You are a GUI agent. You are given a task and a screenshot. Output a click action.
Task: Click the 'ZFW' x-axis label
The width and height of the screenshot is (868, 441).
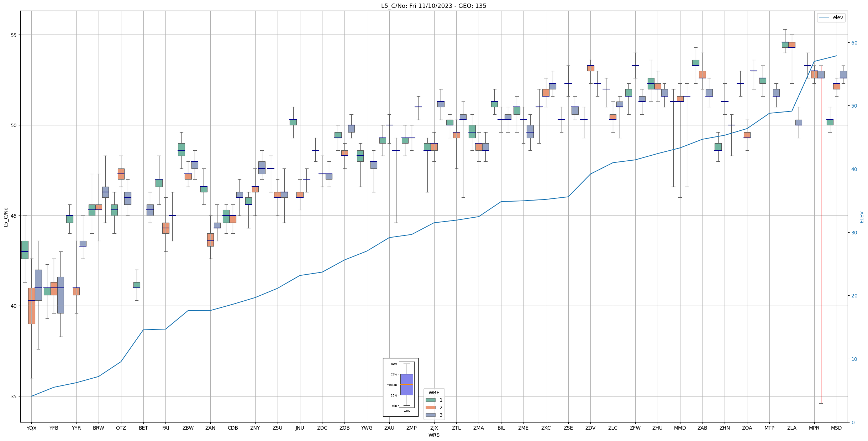point(635,428)
